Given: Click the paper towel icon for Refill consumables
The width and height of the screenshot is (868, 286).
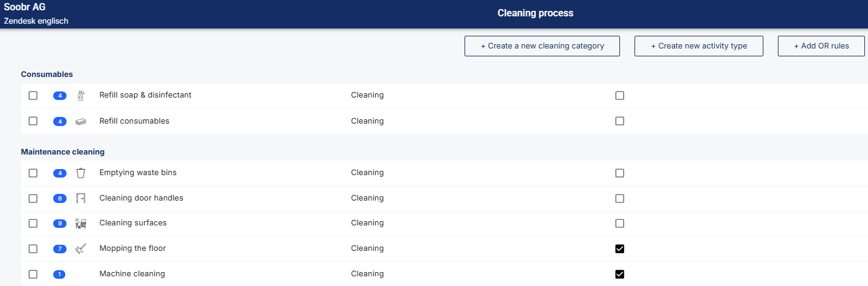Looking at the screenshot, I should tap(80, 121).
